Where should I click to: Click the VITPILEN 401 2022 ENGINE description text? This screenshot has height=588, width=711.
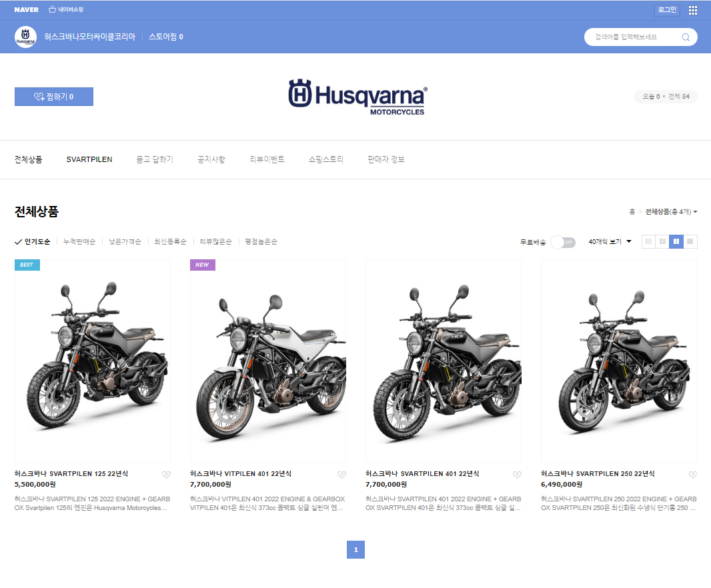point(267,503)
